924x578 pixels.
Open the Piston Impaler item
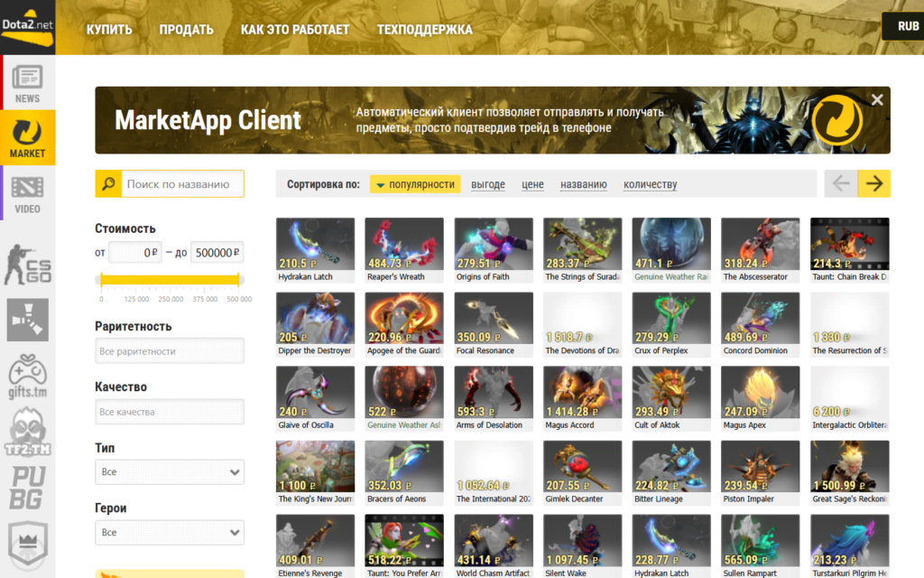coord(761,473)
